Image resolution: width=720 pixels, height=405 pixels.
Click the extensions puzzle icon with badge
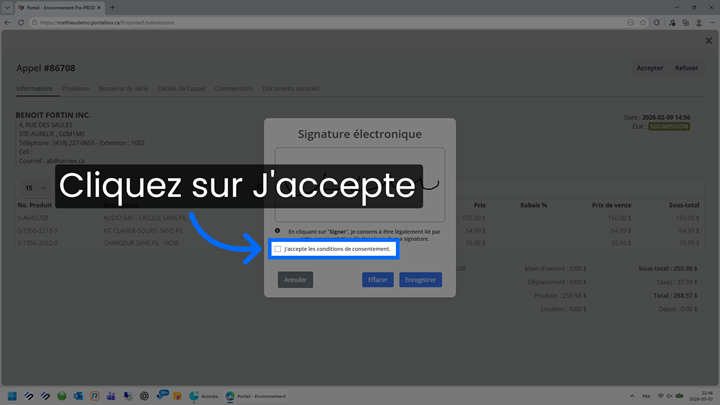click(x=672, y=22)
